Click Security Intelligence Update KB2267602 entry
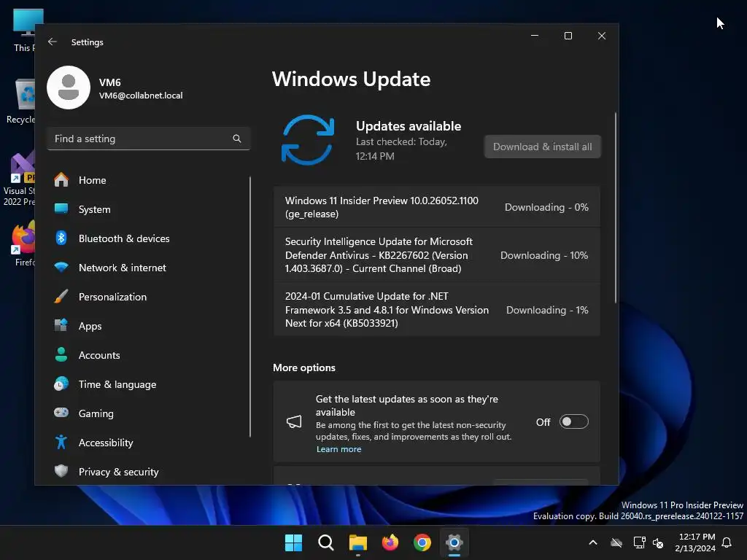The image size is (747, 560). 437,254
